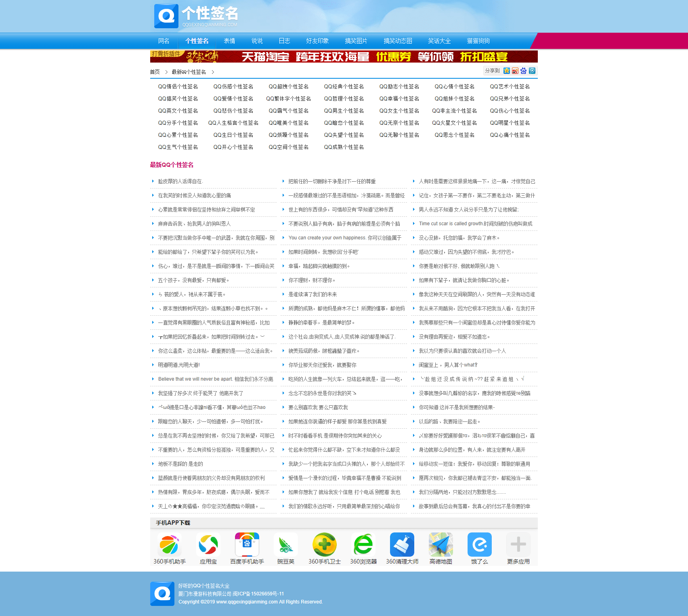Image resolution: width=688 pixels, height=616 pixels.
Task: Share page using Baidu paw icon
Action: 524,71
